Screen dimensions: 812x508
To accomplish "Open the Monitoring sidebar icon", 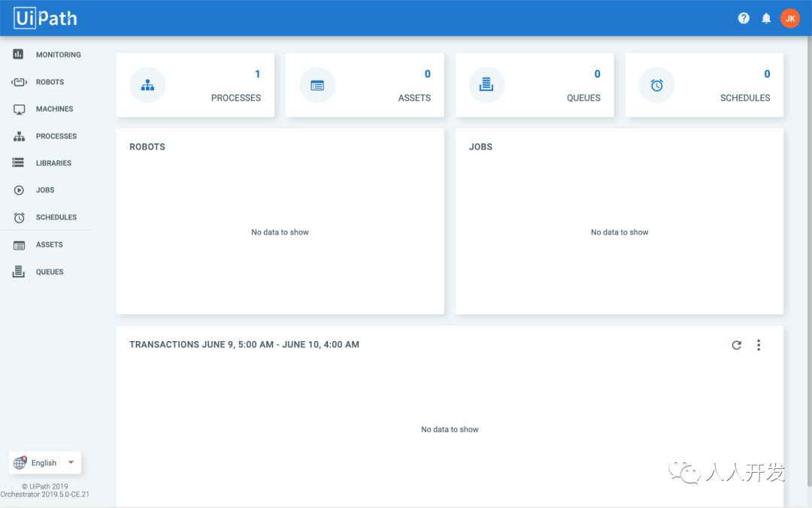I will (x=18, y=54).
